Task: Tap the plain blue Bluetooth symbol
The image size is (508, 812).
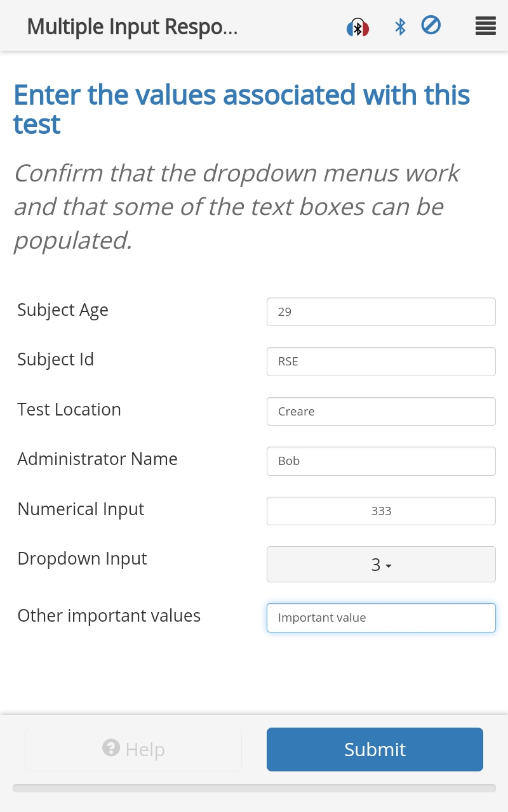Action: pos(400,27)
